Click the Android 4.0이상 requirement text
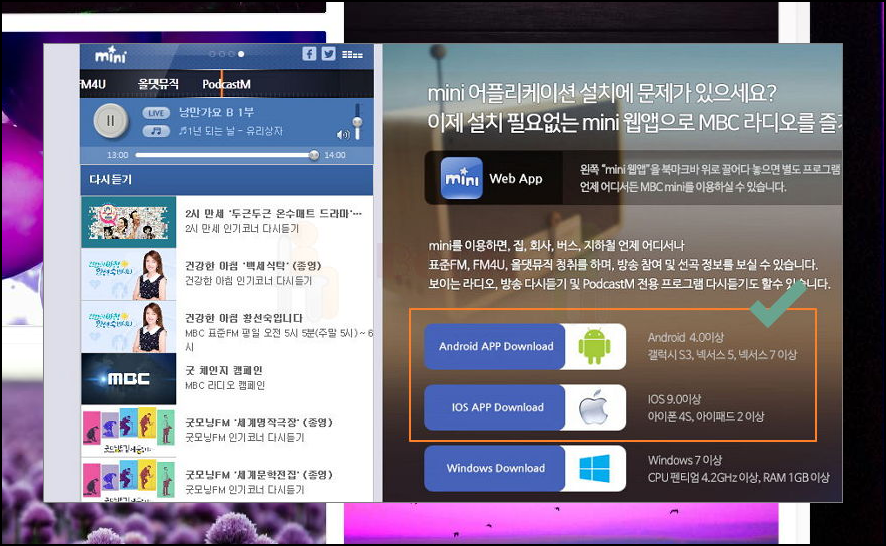This screenshot has height=546, width=886. [685, 337]
